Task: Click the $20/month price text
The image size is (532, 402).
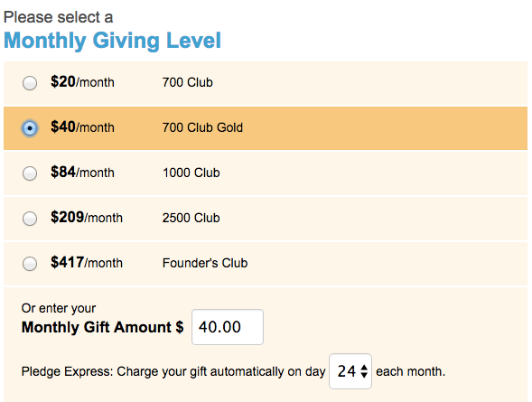Action: point(82,82)
